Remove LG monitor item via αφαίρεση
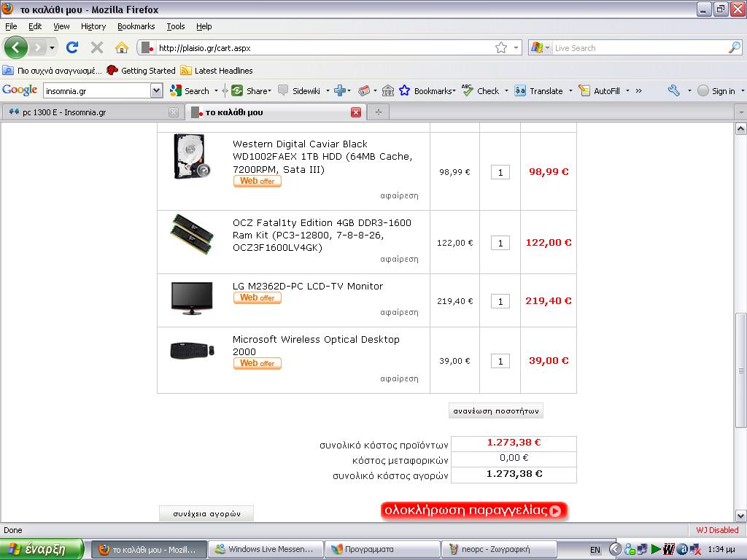 click(399, 312)
